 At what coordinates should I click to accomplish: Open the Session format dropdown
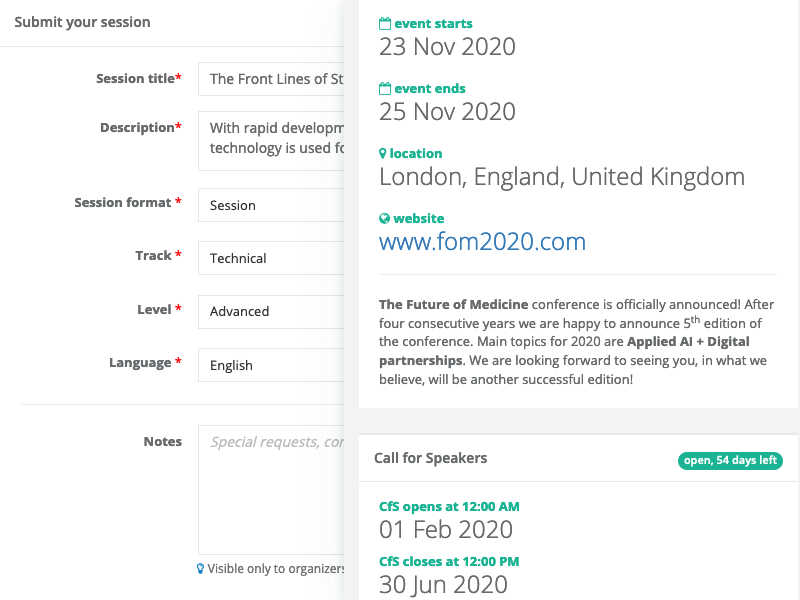click(x=271, y=205)
